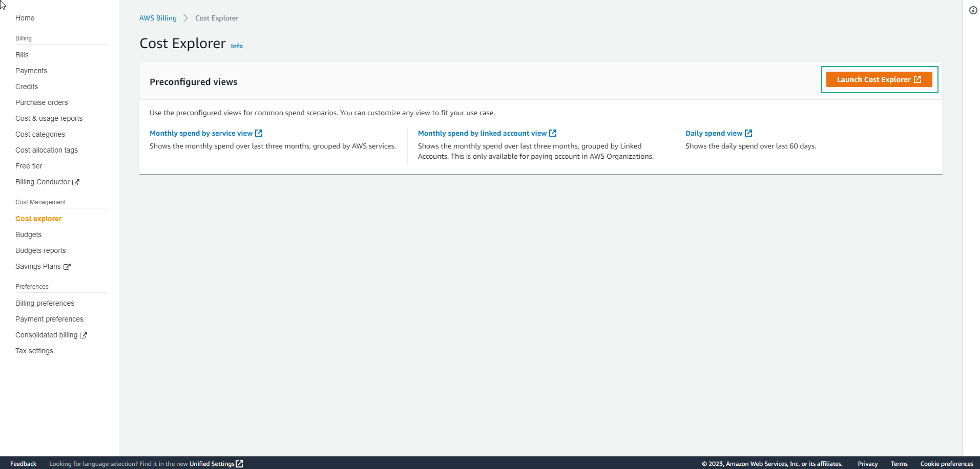Open Tax settings page
This screenshot has width=980, height=469.
tap(34, 351)
